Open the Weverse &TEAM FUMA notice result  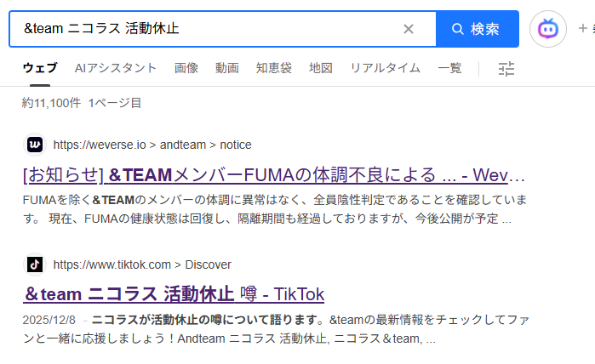[x=274, y=175]
